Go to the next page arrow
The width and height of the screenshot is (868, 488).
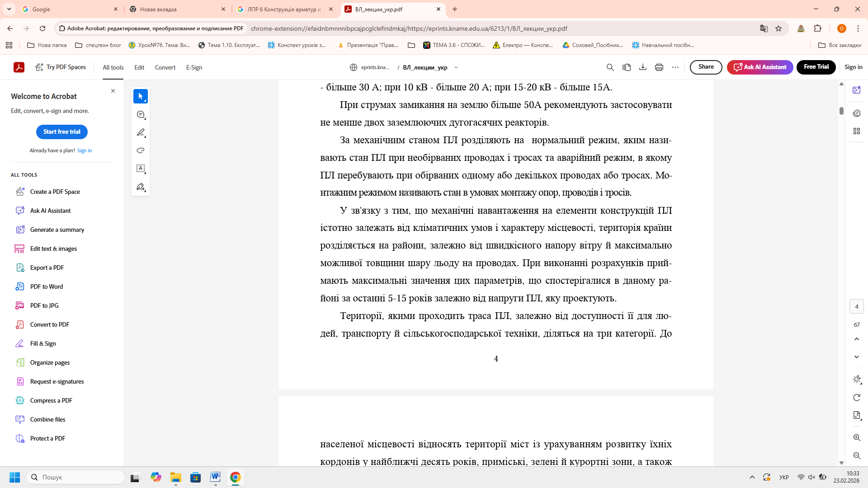[857, 357]
